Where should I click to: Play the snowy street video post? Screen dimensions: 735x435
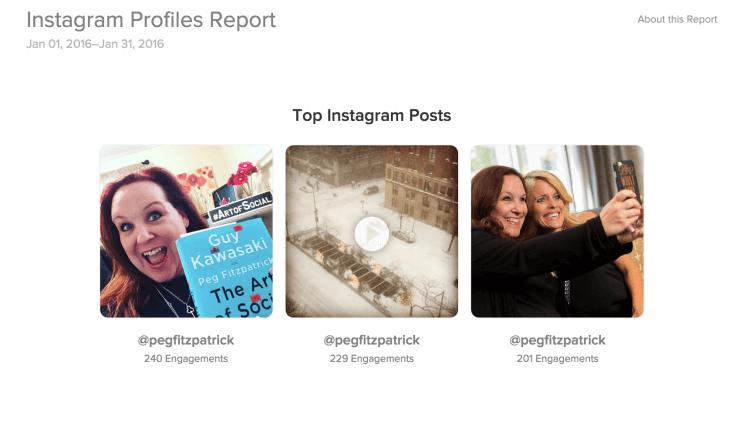pyautogui.click(x=371, y=233)
